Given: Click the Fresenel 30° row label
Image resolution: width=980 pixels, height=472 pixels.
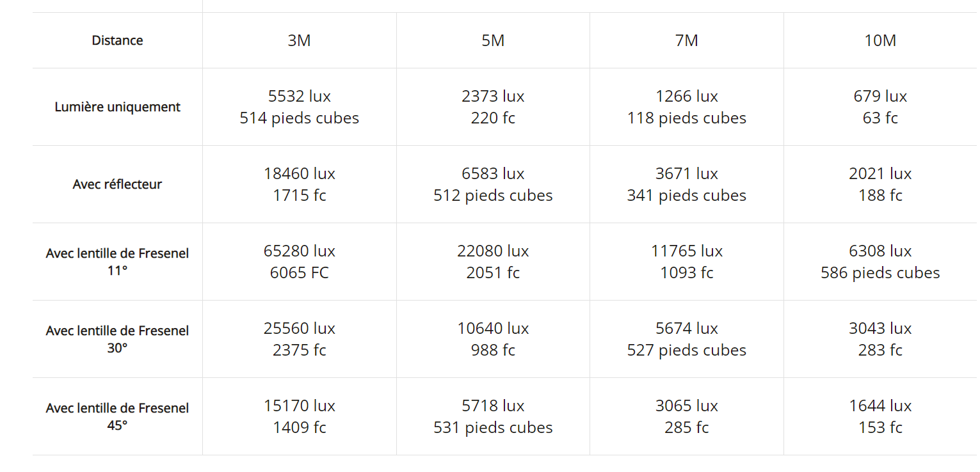Looking at the screenshot, I should (x=117, y=339).
